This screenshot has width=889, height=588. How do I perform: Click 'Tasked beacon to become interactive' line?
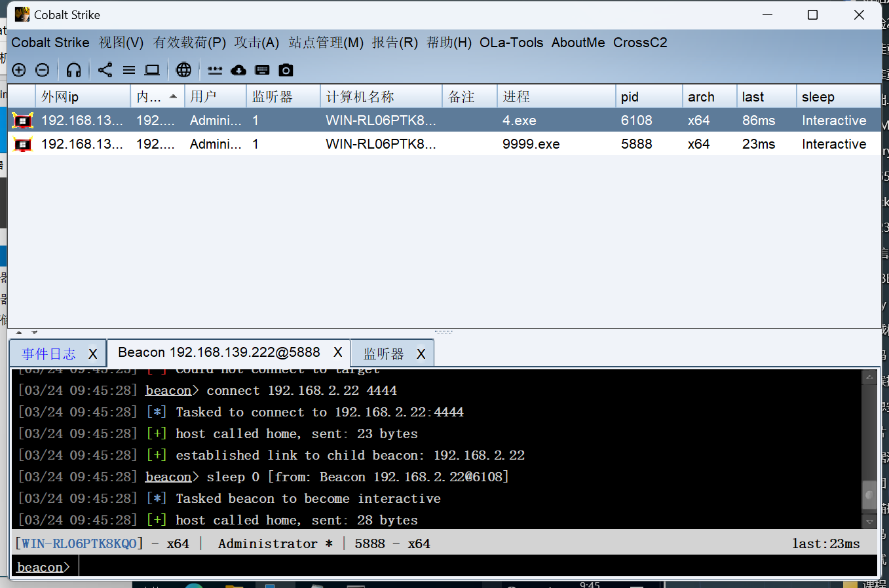(x=308, y=498)
